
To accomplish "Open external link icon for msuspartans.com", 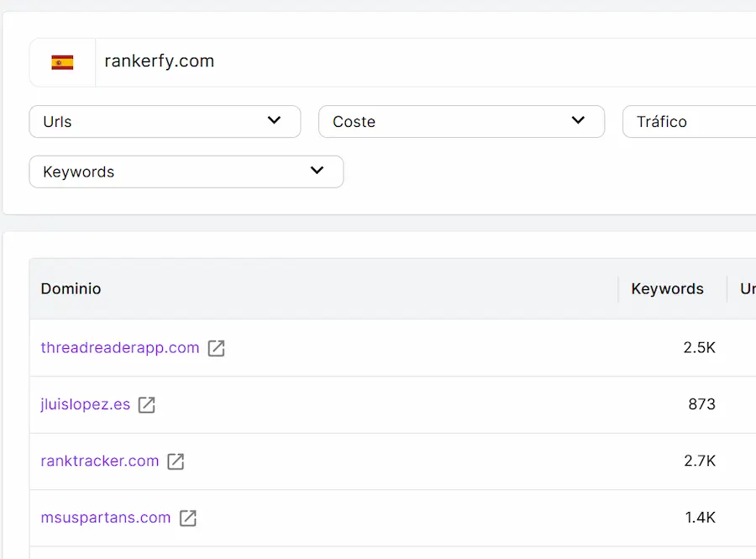I will [187, 518].
